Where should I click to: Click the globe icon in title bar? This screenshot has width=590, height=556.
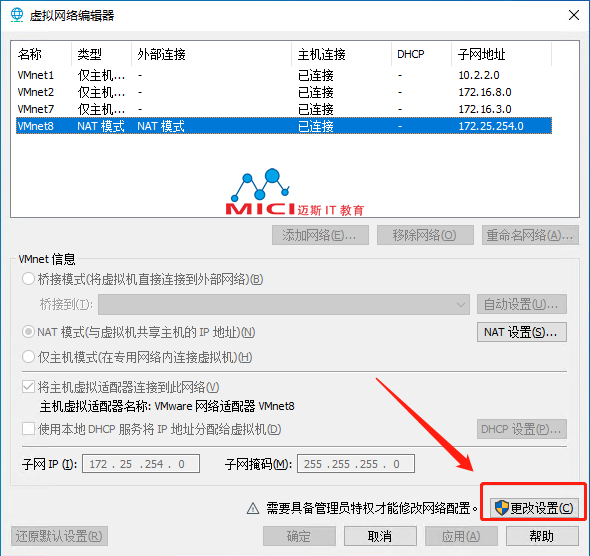click(x=17, y=15)
